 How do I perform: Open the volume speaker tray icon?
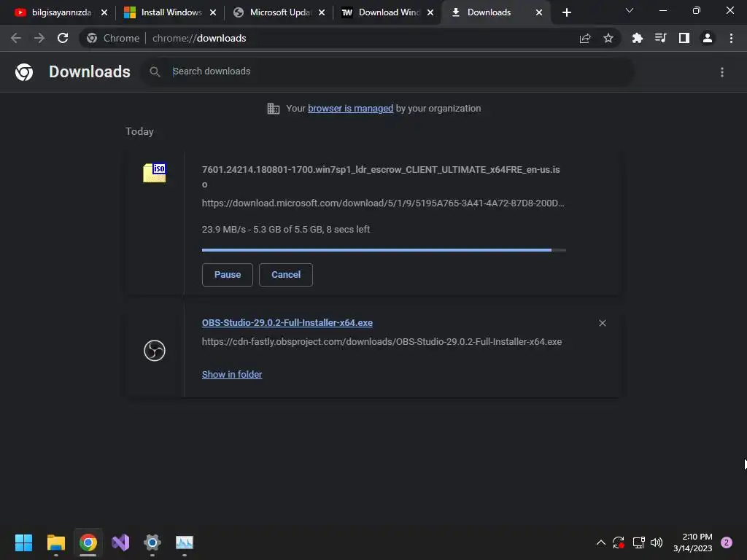click(x=657, y=542)
